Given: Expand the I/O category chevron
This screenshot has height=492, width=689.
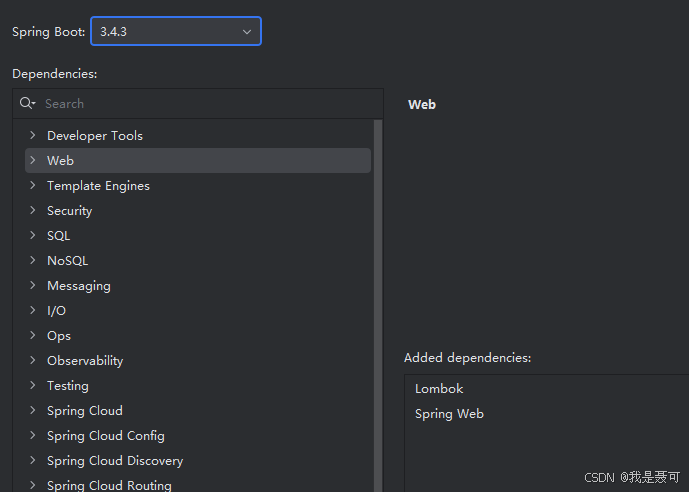Looking at the screenshot, I should (x=33, y=311).
